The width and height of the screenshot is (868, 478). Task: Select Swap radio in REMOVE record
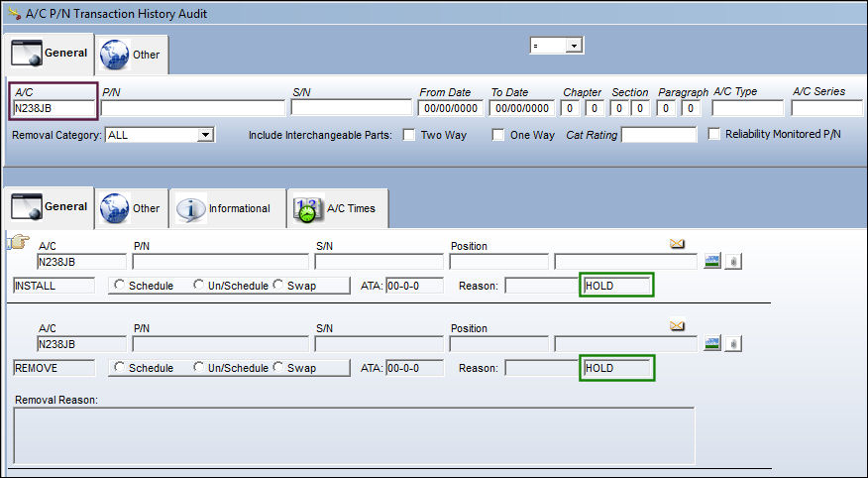click(277, 367)
